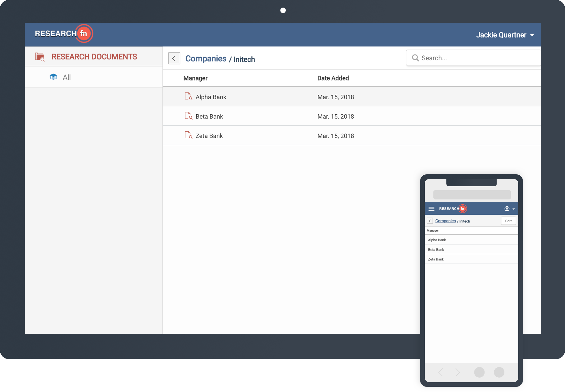Click the Date Added column header
The image size is (565, 392).
[333, 78]
